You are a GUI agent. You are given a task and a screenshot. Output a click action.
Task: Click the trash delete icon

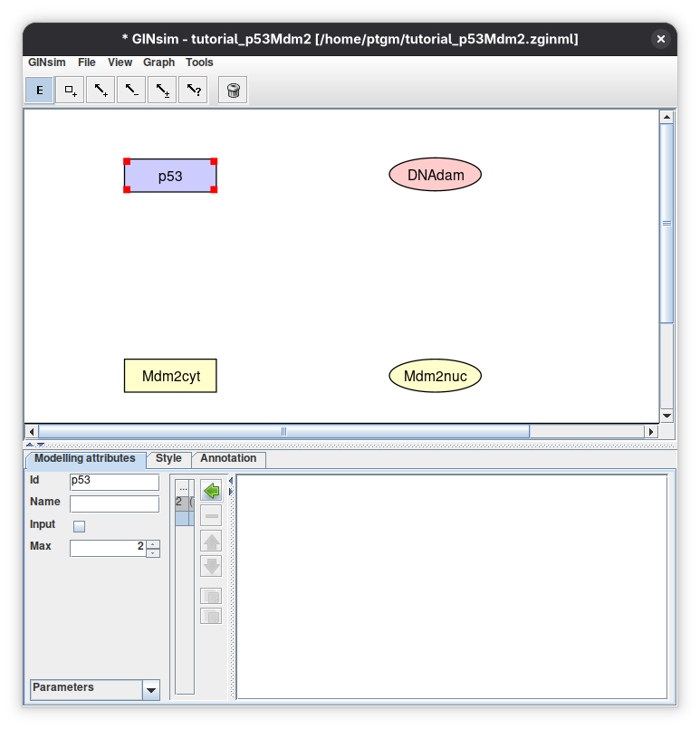click(233, 90)
